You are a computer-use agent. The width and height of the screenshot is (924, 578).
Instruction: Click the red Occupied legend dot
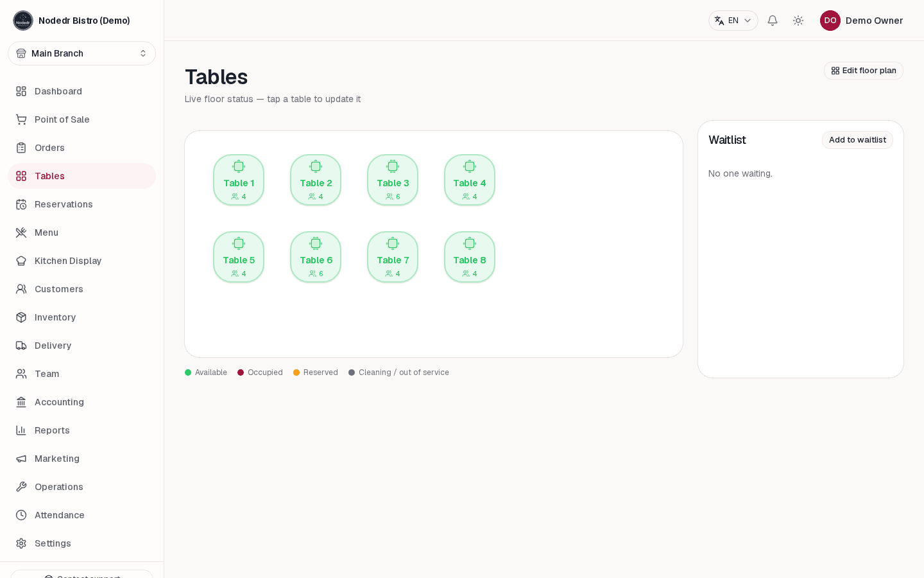(241, 372)
